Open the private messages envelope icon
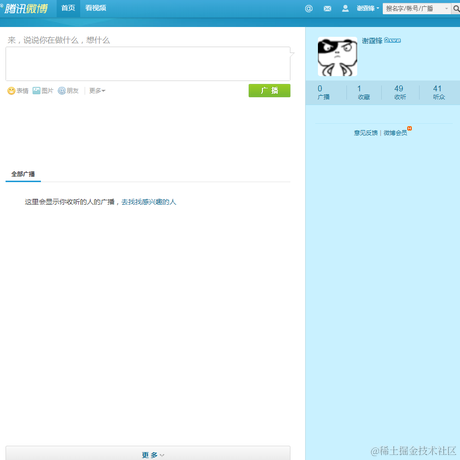The image size is (460, 460). [327, 9]
